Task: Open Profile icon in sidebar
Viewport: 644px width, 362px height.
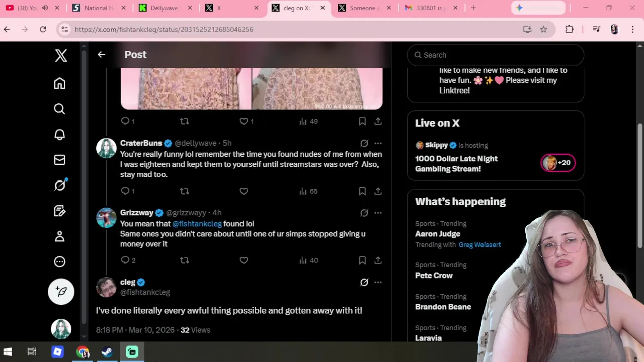Action: pos(60,236)
